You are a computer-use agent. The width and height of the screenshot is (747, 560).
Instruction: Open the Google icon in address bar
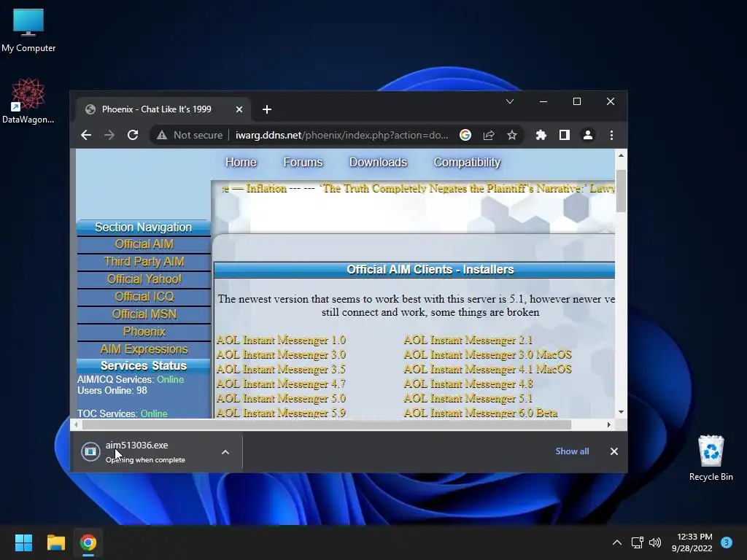point(465,135)
